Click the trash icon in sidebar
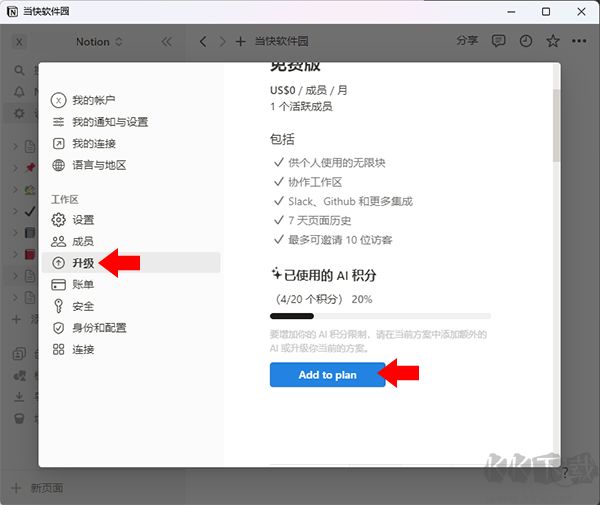Screen dimensions: 600x505 tap(19, 419)
